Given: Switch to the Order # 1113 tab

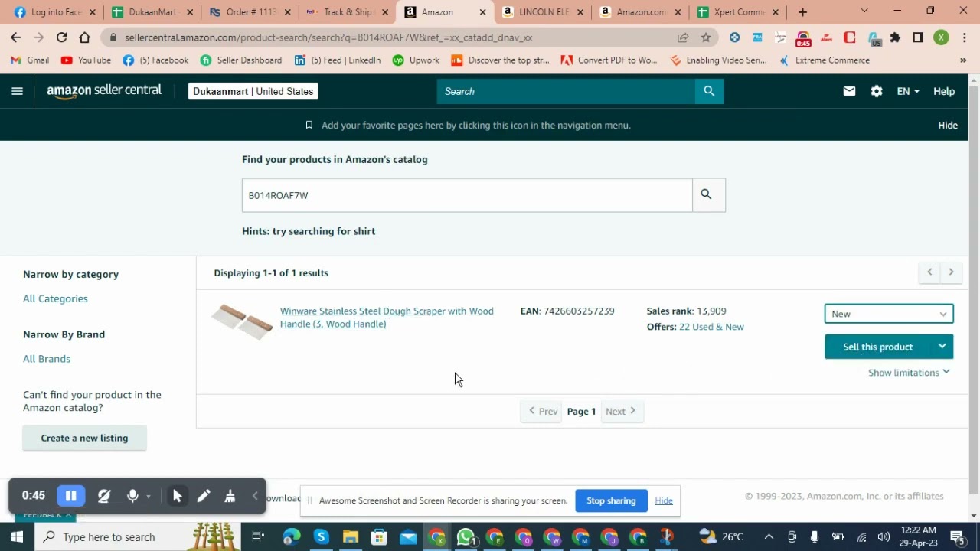Looking at the screenshot, I should point(250,12).
